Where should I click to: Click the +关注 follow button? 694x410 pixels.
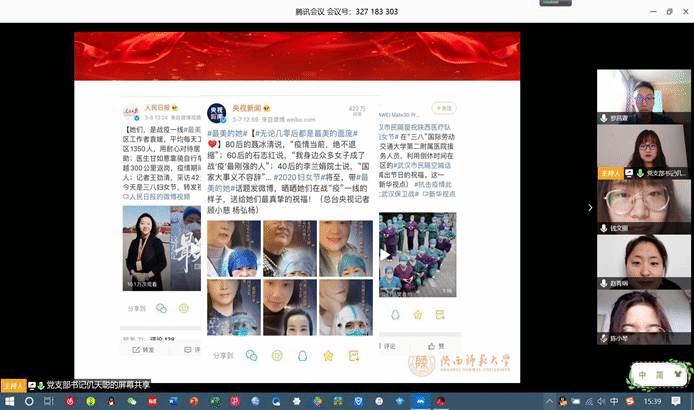pyautogui.click(x=443, y=108)
